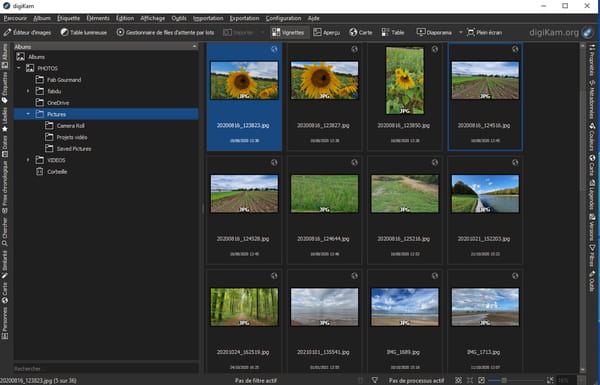Open the Éléments menu
The width and height of the screenshot is (600, 385).
click(x=98, y=18)
